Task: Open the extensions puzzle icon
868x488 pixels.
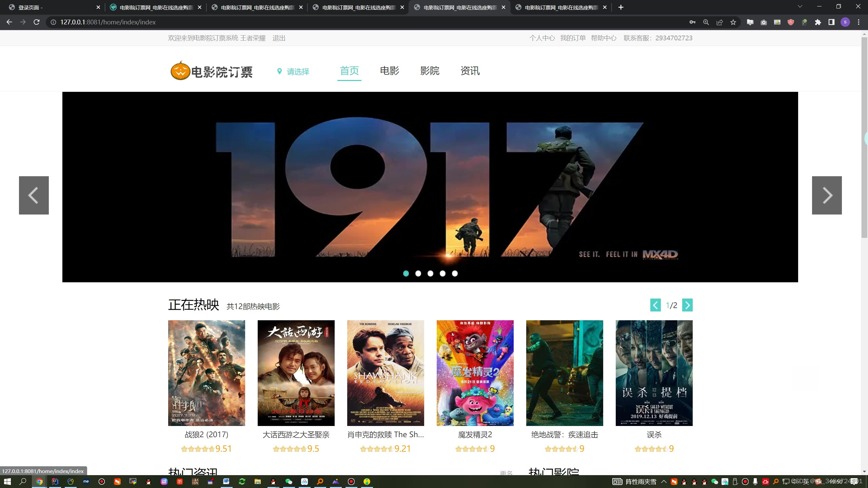Action: 818,22
